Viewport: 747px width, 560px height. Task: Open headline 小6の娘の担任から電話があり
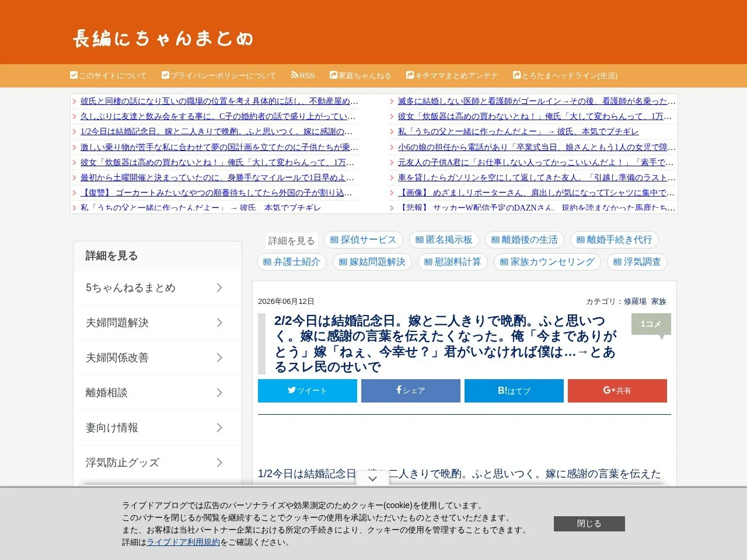tap(537, 147)
